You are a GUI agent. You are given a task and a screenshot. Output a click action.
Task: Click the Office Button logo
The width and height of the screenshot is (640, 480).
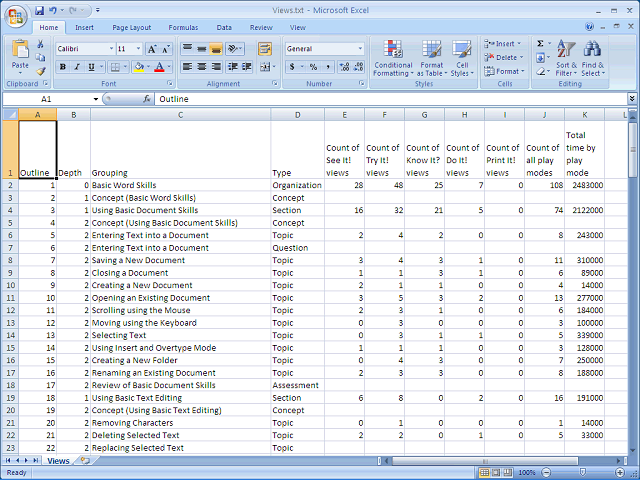click(14, 14)
